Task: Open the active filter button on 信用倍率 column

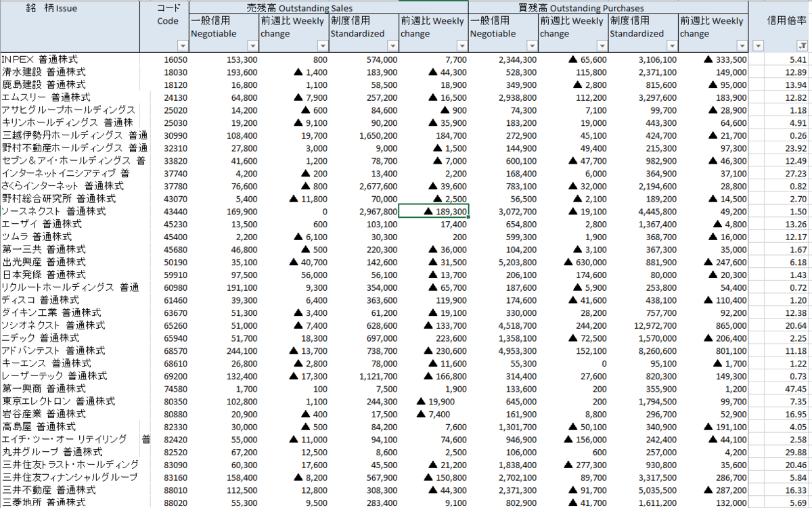Action: pos(802,45)
